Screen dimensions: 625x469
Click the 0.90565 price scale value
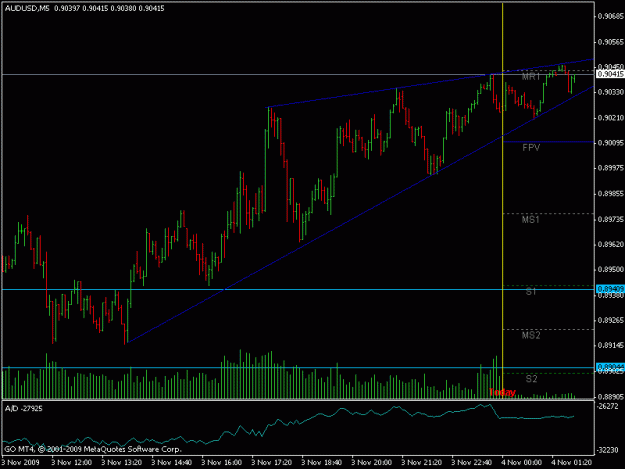coord(611,42)
